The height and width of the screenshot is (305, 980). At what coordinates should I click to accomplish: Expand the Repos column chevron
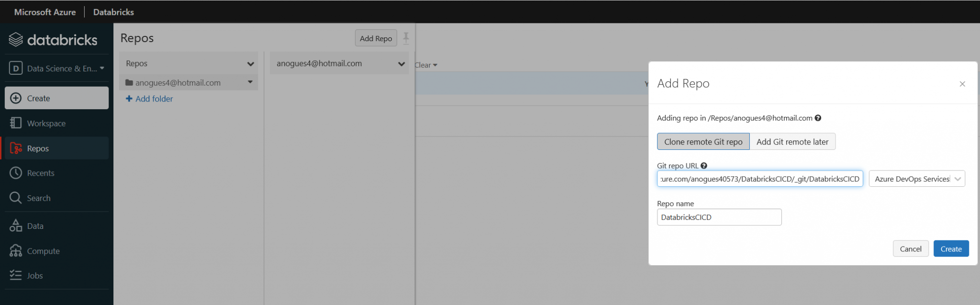coord(250,64)
